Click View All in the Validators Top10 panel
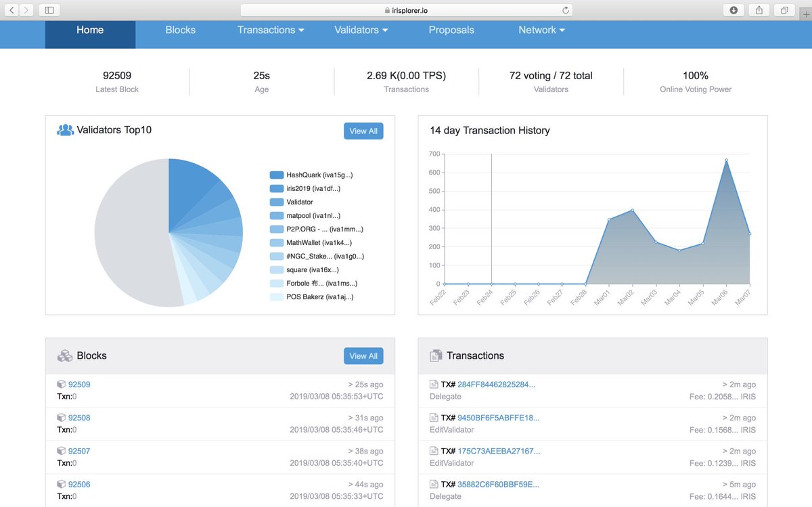The image size is (812, 507). (363, 131)
